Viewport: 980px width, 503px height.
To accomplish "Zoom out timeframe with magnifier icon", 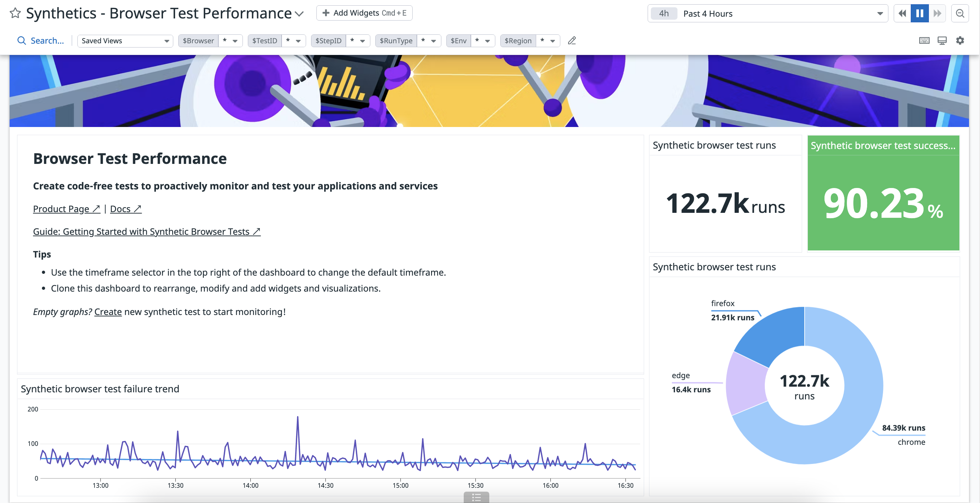I will [960, 13].
